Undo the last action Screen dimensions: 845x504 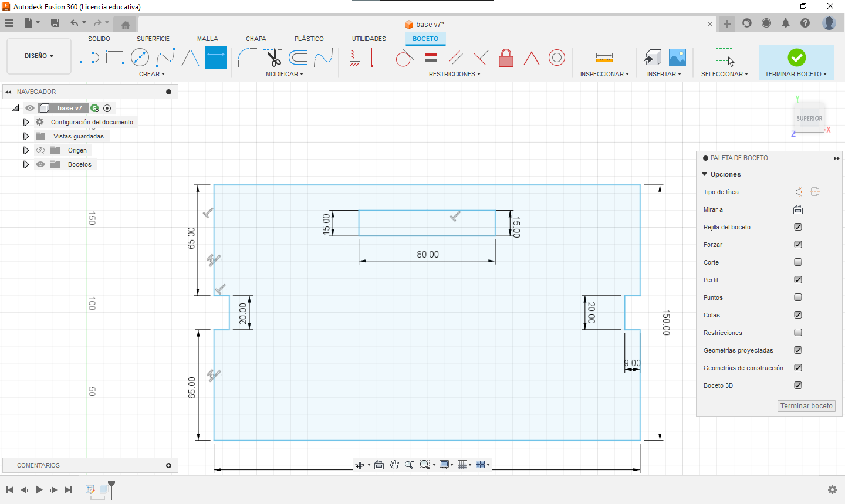75,23
